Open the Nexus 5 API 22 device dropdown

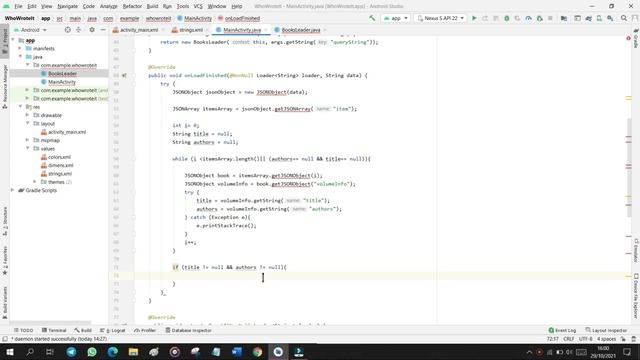coord(440,18)
